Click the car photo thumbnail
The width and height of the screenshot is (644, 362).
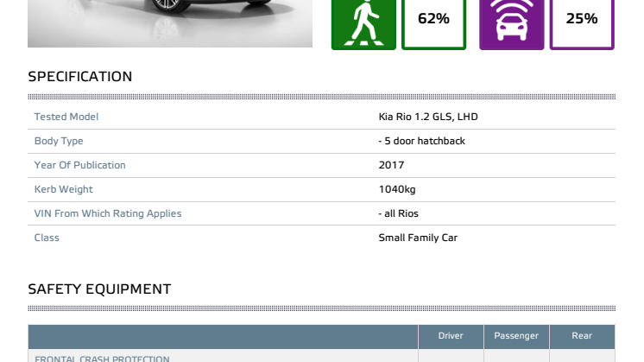[170, 23]
